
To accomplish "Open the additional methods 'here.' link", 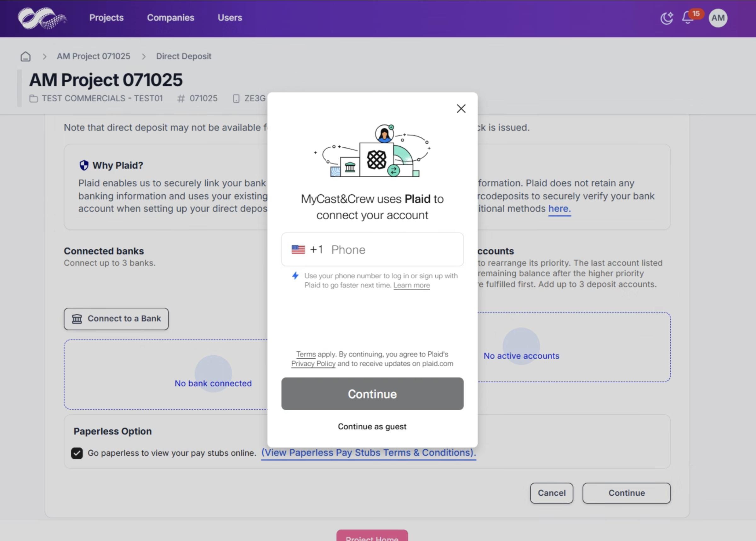I will [559, 208].
